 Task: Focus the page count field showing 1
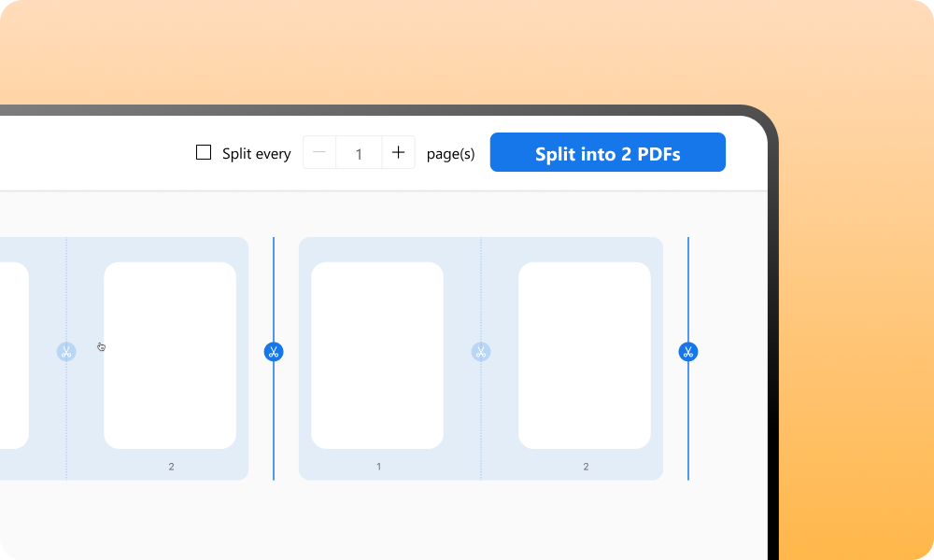[x=359, y=154]
